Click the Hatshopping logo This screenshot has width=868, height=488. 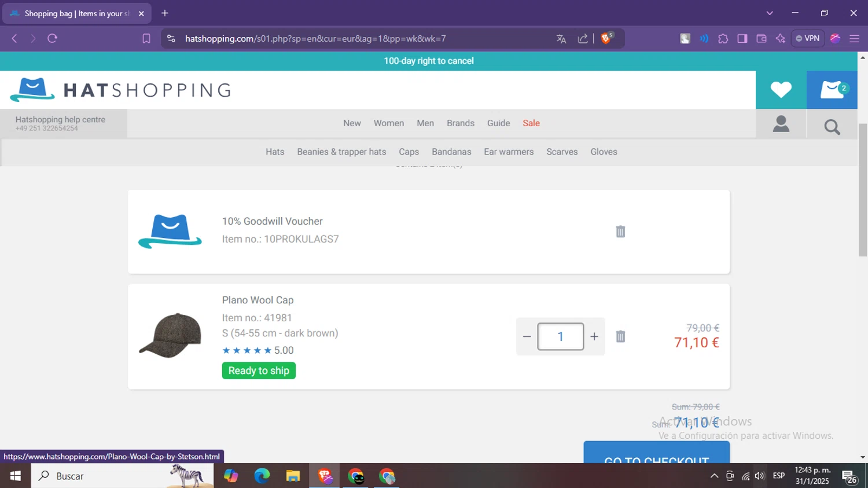[120, 90]
